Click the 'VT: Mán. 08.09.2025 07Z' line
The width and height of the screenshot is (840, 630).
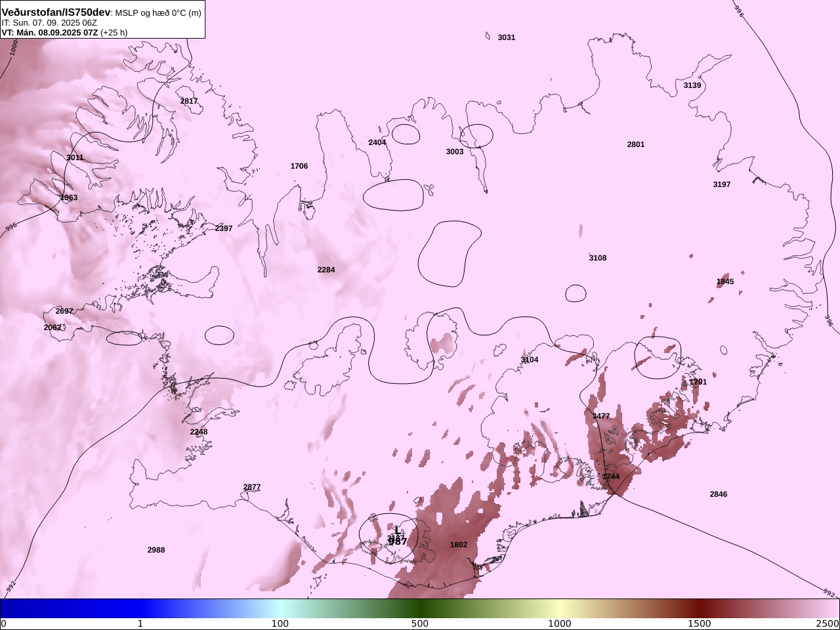[50, 33]
